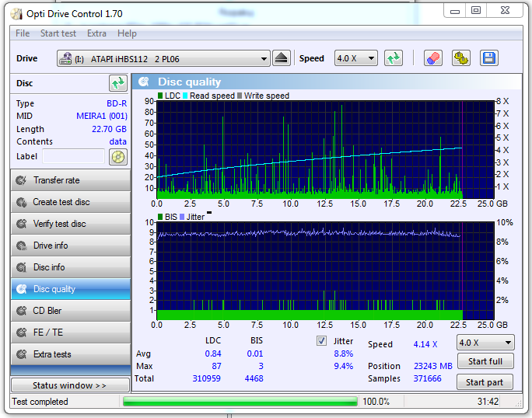Click the Start full button
The width and height of the screenshot is (532, 418).
tap(485, 361)
